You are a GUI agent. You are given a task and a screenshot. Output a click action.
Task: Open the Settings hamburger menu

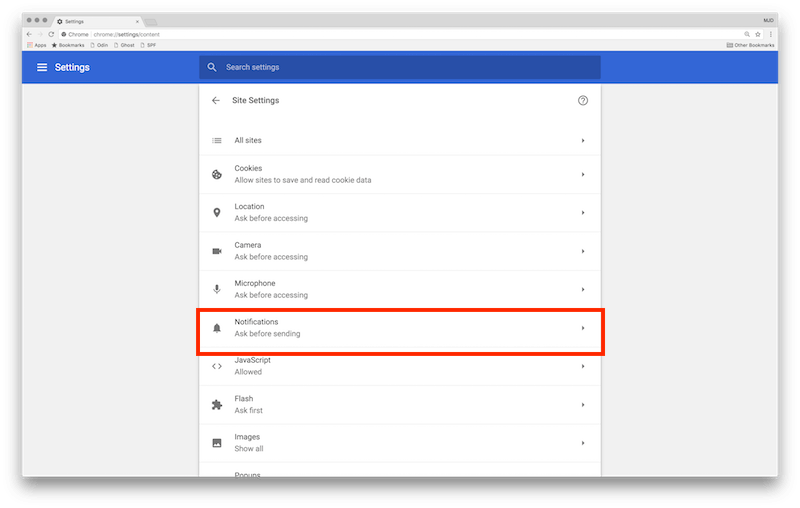(42, 67)
